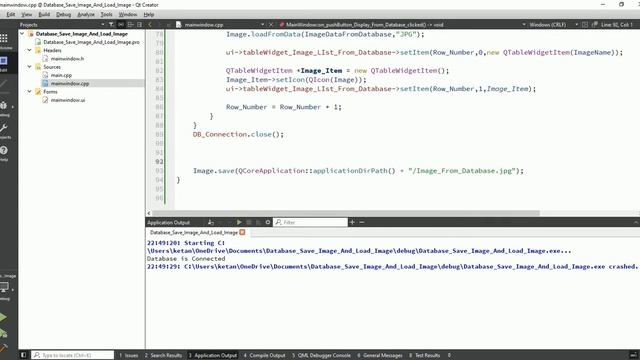This screenshot has width=640, height=360.
Task: Close the Projects side panel
Action: pyautogui.click(x=140, y=24)
